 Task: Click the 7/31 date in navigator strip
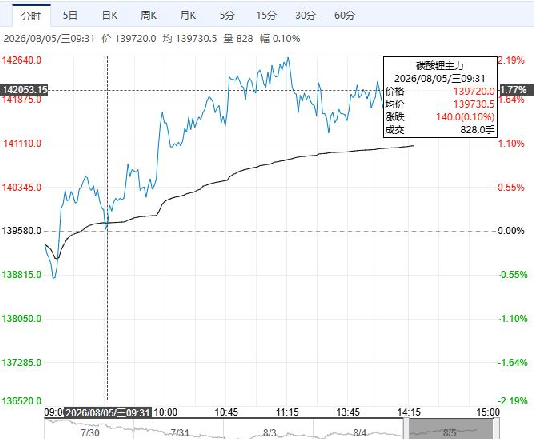180,433
